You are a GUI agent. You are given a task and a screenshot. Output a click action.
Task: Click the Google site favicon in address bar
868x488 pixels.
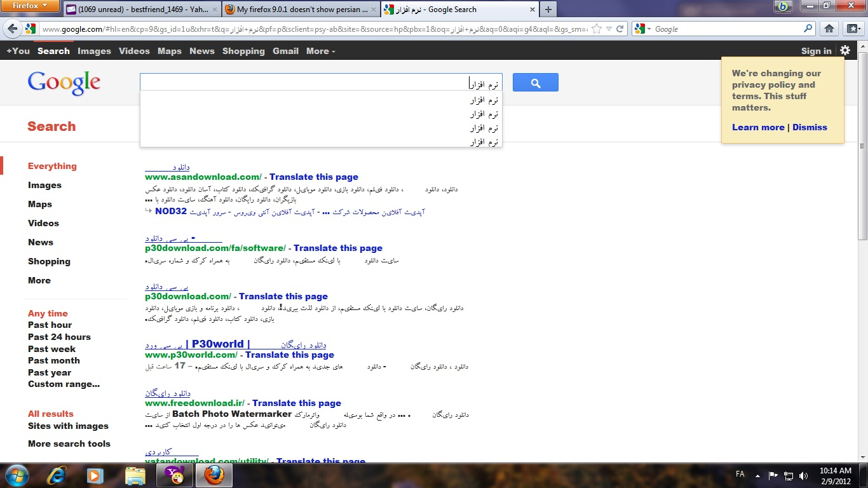click(x=30, y=29)
